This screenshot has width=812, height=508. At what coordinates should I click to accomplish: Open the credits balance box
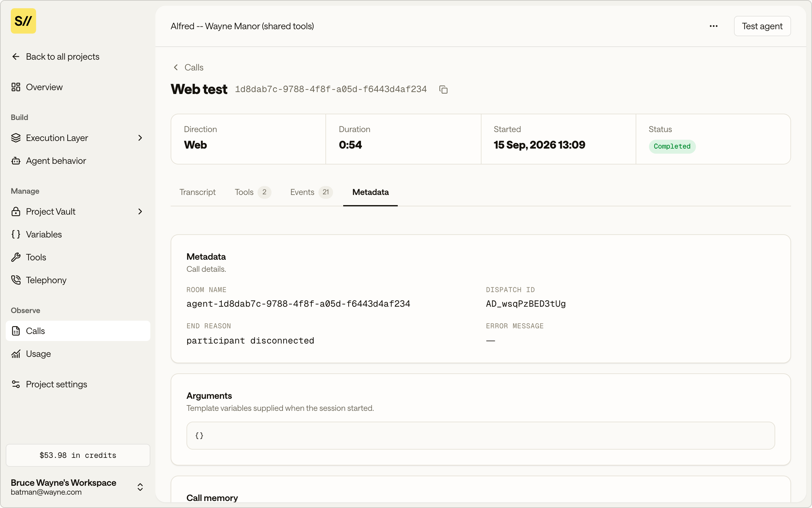click(78, 455)
